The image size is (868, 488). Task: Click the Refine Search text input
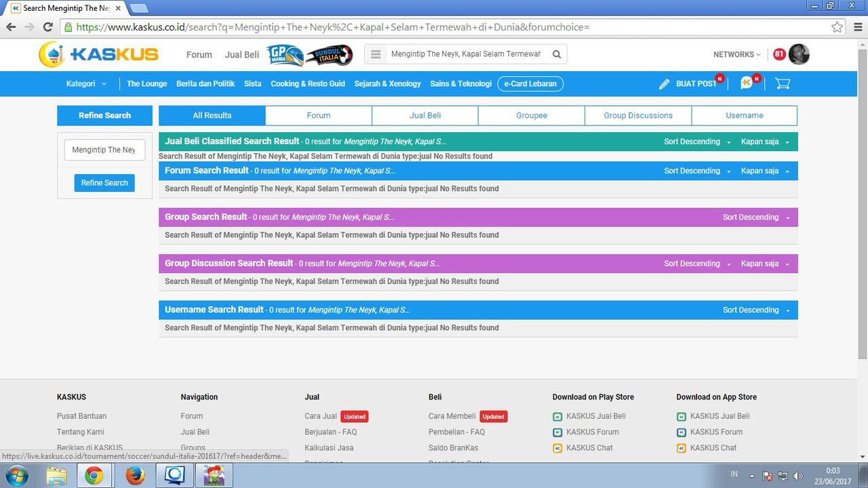[x=104, y=150]
